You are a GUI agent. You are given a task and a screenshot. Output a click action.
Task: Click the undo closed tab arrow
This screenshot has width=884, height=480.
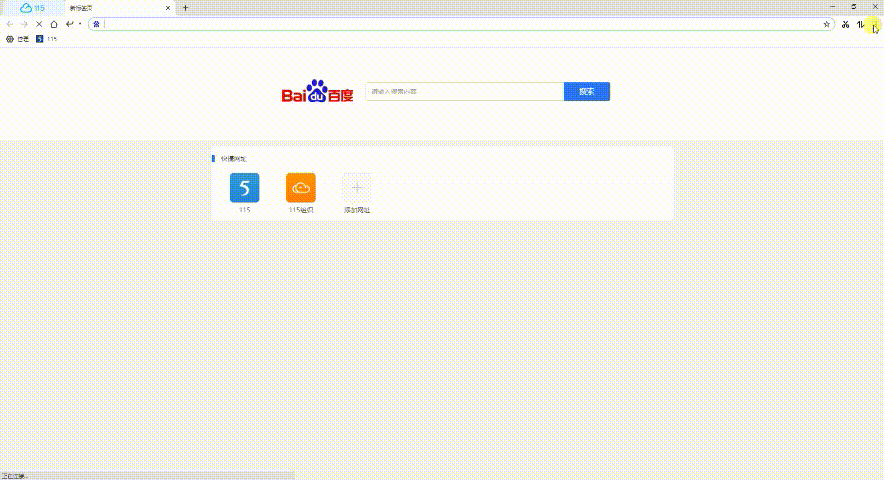(x=69, y=24)
